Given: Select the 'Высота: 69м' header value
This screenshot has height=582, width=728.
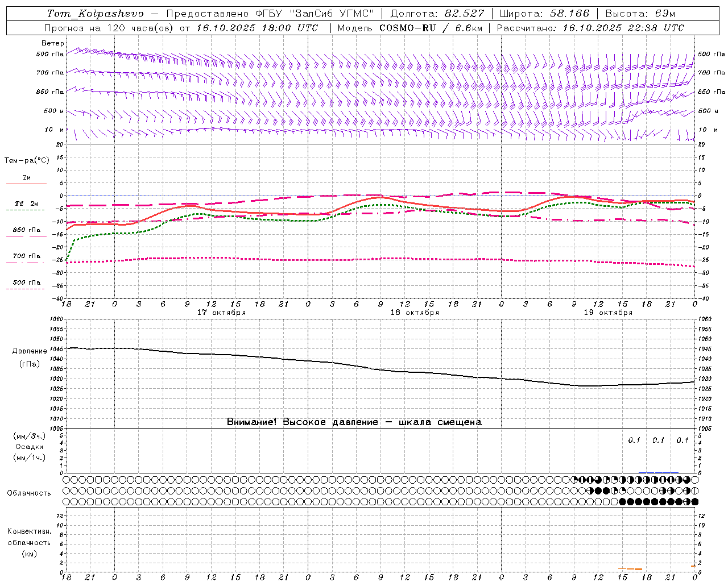Looking at the screenshot, I should [x=640, y=14].
